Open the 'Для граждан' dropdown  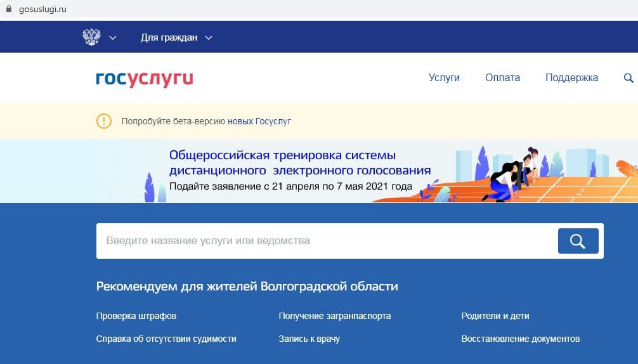point(176,37)
